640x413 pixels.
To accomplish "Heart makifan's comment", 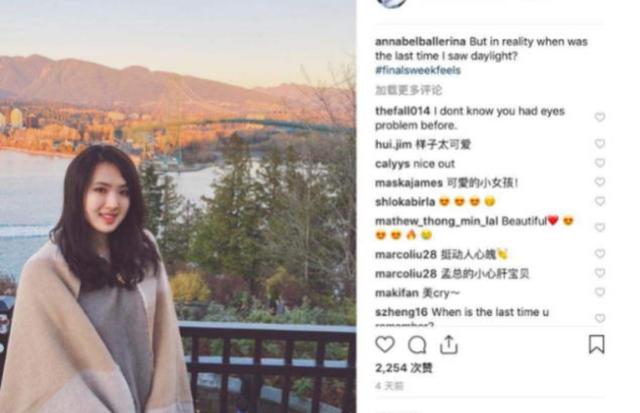I will [x=600, y=292].
